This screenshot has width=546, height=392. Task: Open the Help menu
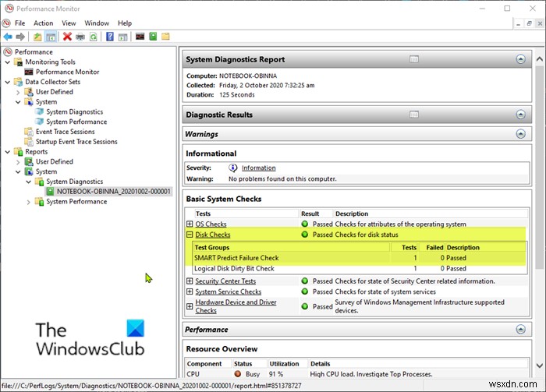click(x=125, y=23)
